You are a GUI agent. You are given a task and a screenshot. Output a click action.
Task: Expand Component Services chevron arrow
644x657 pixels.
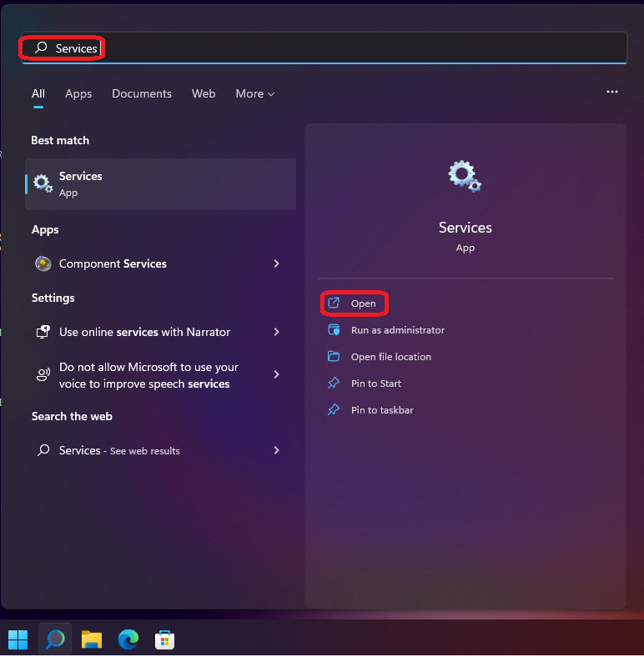point(276,263)
